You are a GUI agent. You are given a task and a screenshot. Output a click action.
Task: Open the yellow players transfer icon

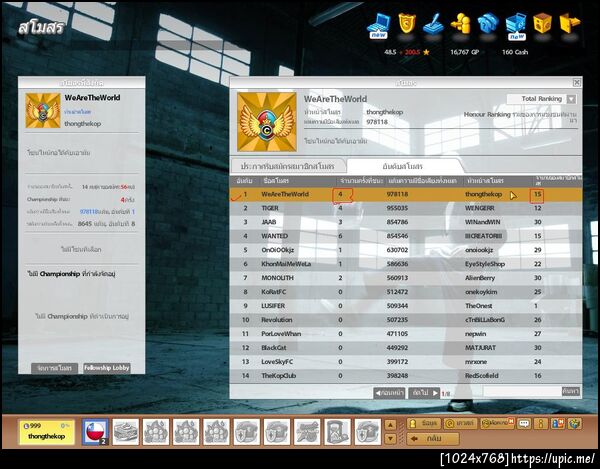(x=460, y=24)
